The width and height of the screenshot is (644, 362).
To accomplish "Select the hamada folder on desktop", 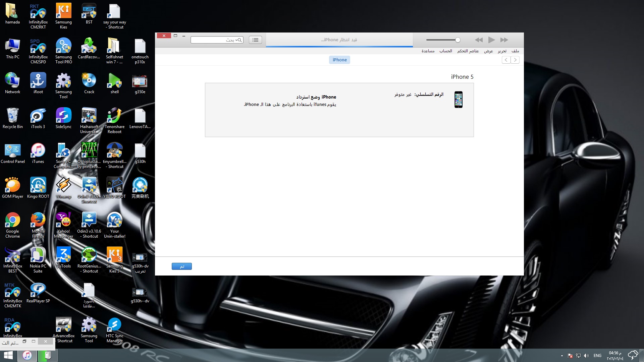I will [12, 14].
